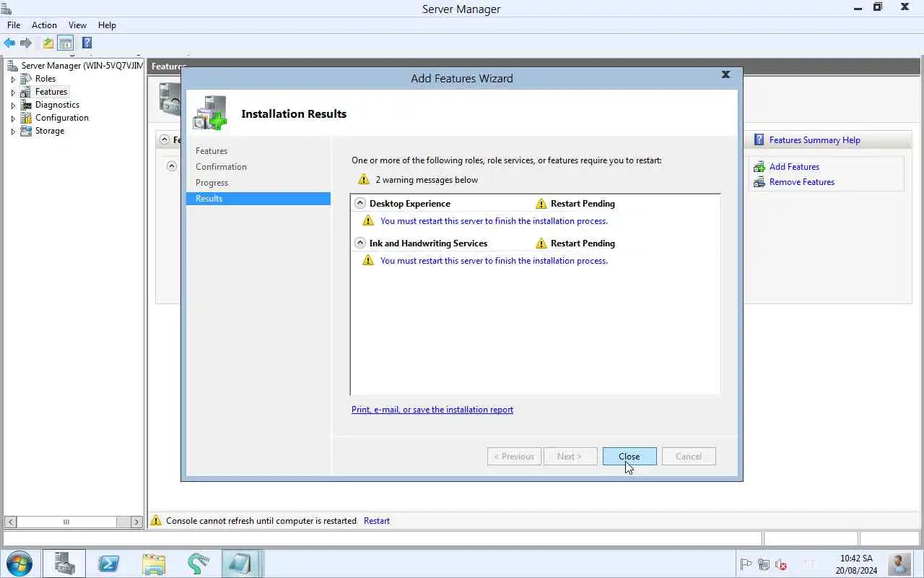Open File Explorer from the taskbar
This screenshot has height=578, width=924.
pyautogui.click(x=154, y=564)
